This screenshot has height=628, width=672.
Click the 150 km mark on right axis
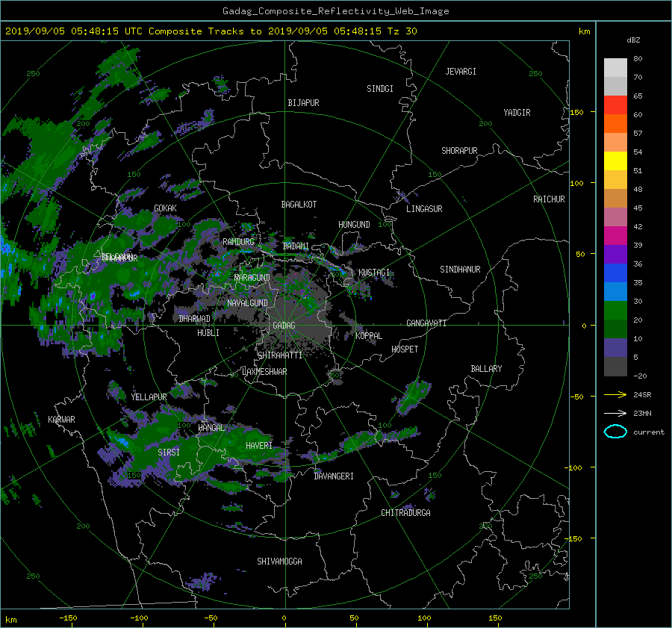click(x=576, y=112)
